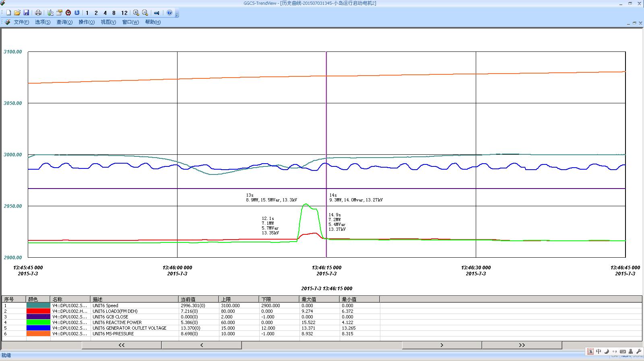Click the 当前值 column header
This screenshot has width=644, height=361.
click(x=199, y=299)
